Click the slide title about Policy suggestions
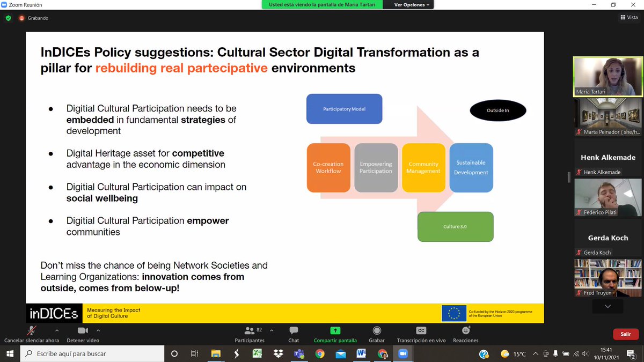Image resolution: width=644 pixels, height=362 pixels. 260,60
